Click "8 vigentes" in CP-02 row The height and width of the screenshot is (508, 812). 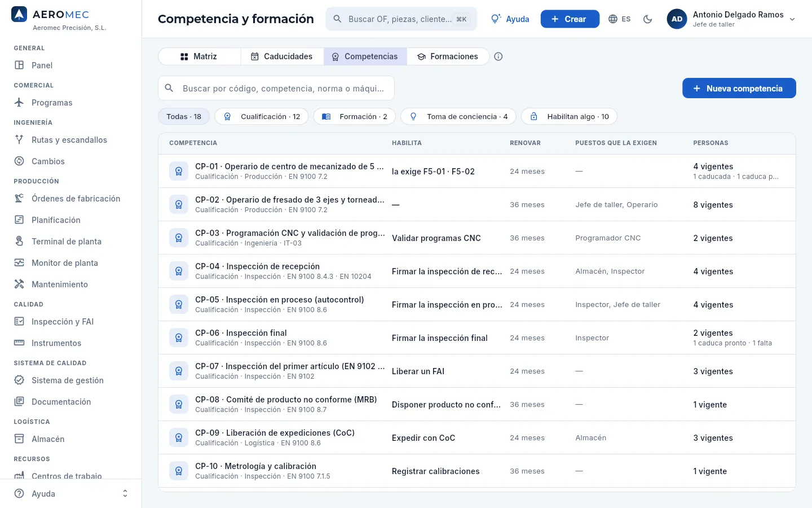pyautogui.click(x=713, y=205)
